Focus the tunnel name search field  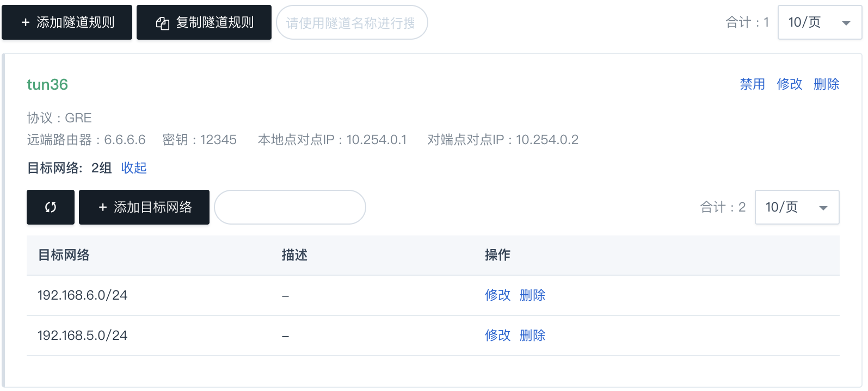point(352,22)
